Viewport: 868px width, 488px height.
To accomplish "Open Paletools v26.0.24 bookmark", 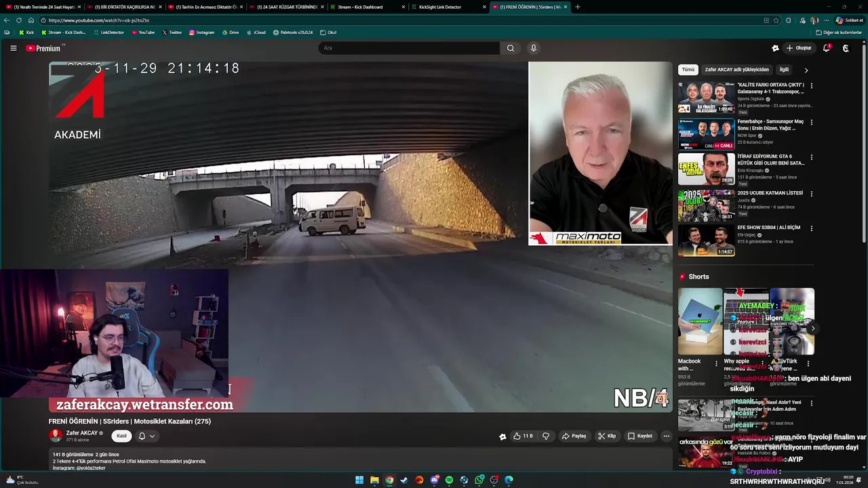I will point(293,33).
